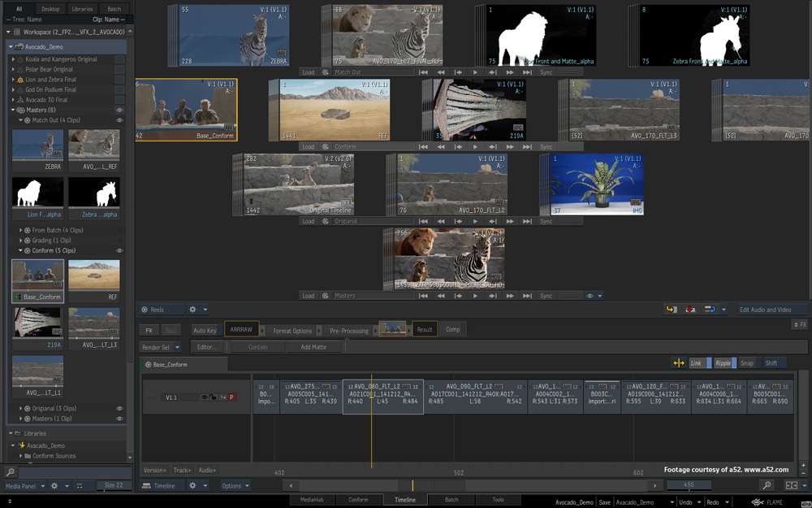812x508 pixels.
Task: Click play on the Match Out reel
Action: click(475, 72)
